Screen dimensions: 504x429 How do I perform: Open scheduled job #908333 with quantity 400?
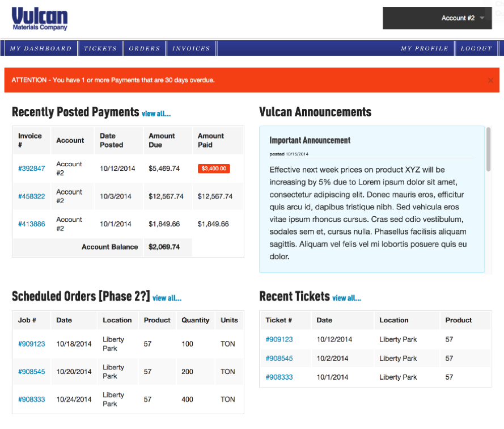coord(32,399)
